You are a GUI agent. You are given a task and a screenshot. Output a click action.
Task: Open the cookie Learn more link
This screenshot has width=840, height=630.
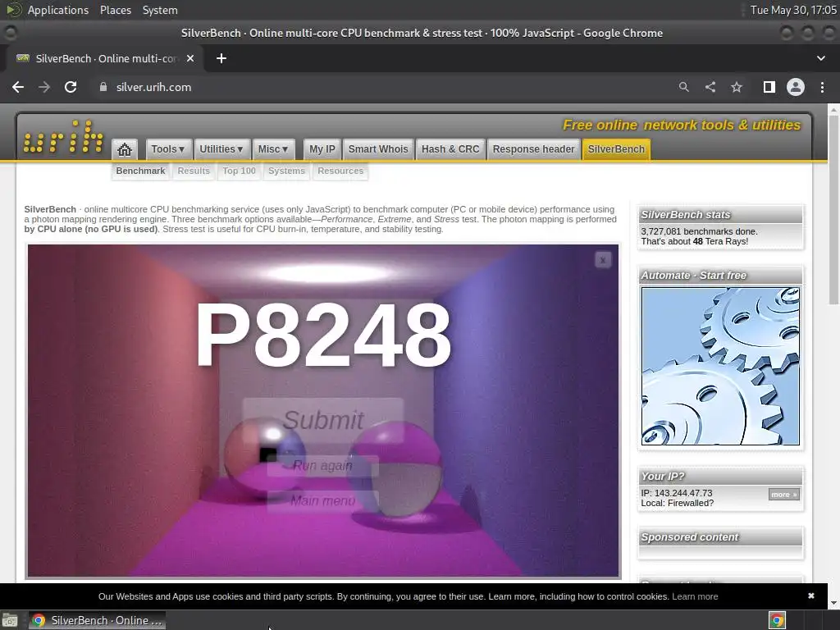pyautogui.click(x=695, y=596)
